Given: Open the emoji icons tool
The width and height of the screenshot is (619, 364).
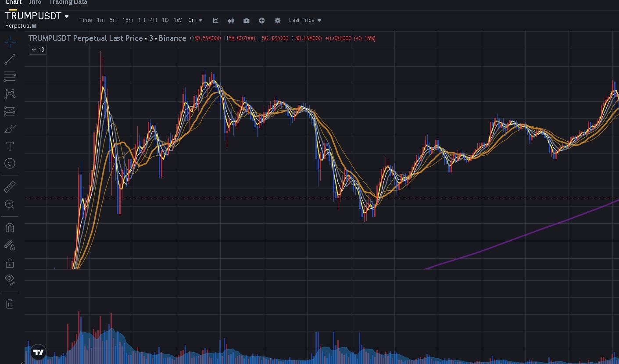Looking at the screenshot, I should [10, 164].
